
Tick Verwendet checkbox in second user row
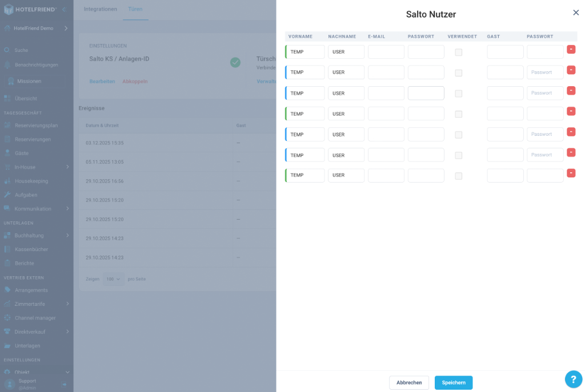coord(459,72)
